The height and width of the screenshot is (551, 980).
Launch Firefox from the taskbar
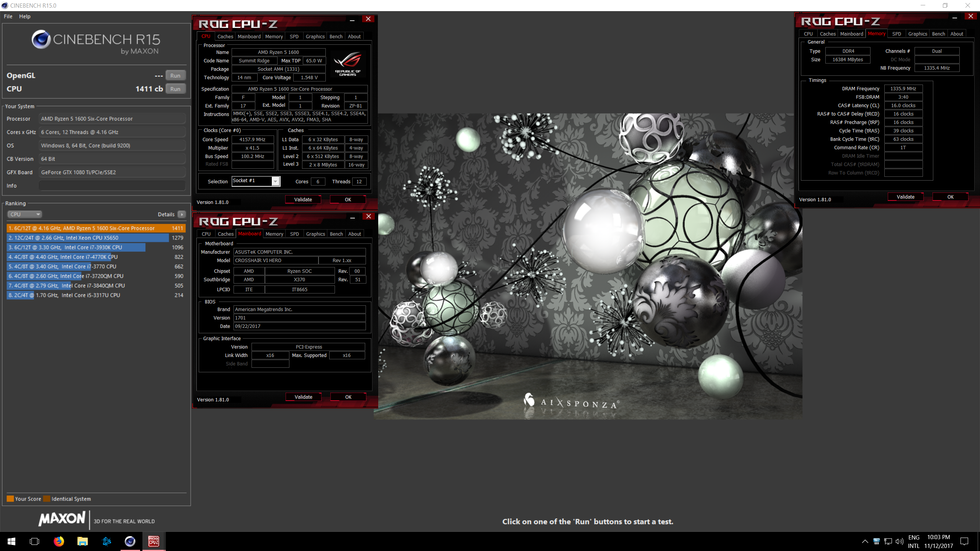tap(59, 541)
